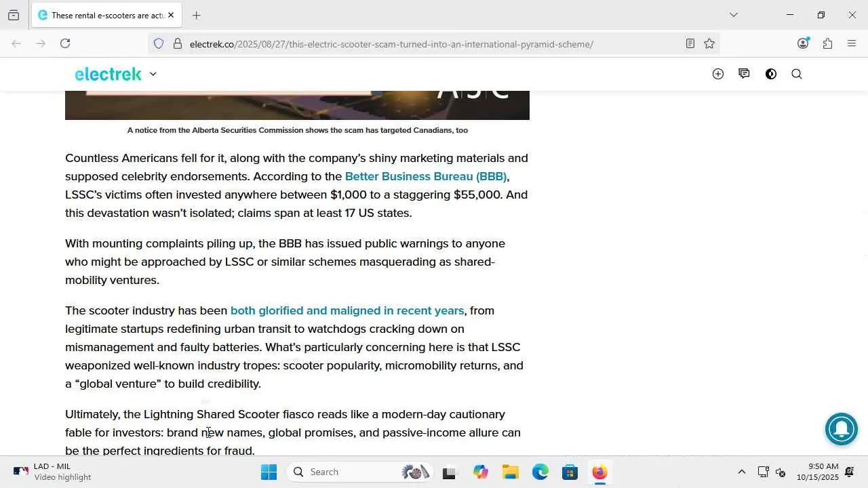Viewport: 868px width, 488px height.
Task: Open the network status tray icon
Action: 763,472
